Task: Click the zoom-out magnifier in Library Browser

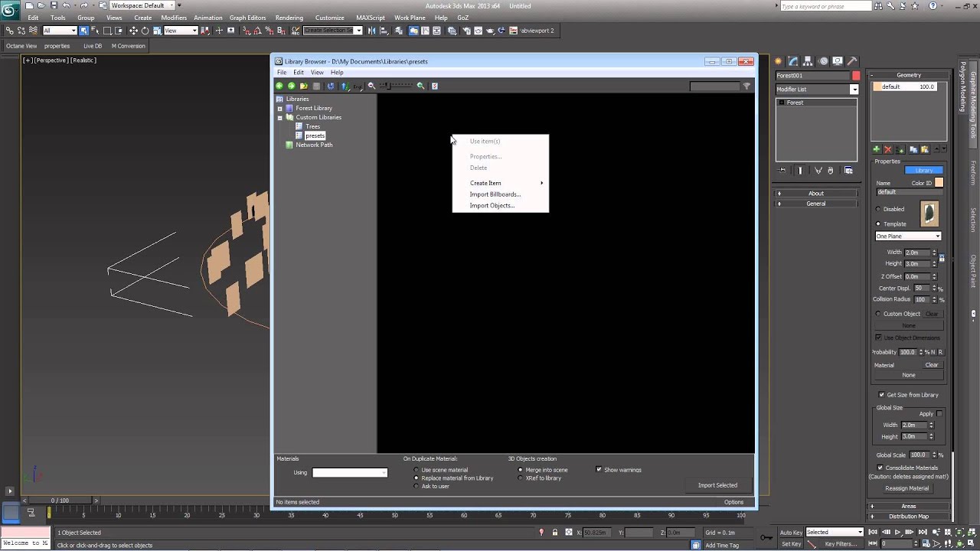Action: (x=371, y=86)
